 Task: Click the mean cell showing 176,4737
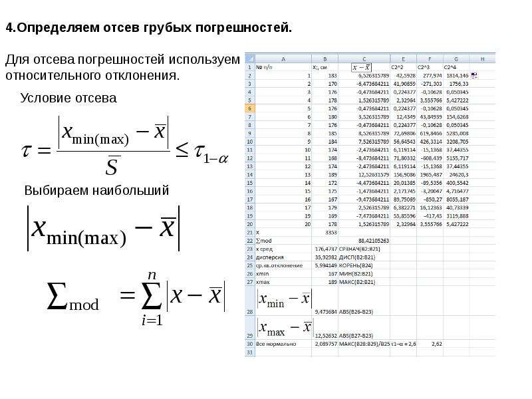(325, 249)
